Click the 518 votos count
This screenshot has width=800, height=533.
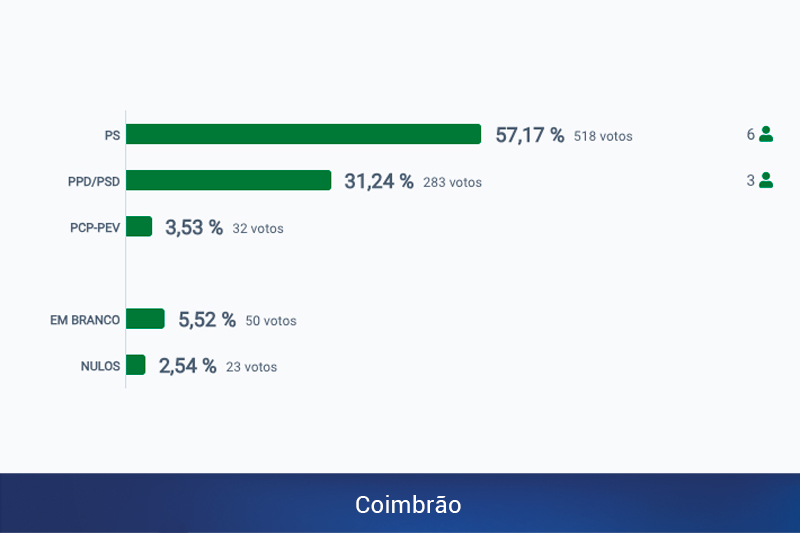point(603,136)
